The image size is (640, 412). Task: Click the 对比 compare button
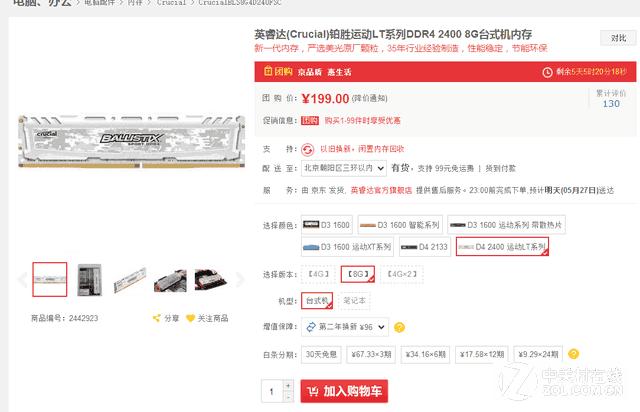click(618, 38)
